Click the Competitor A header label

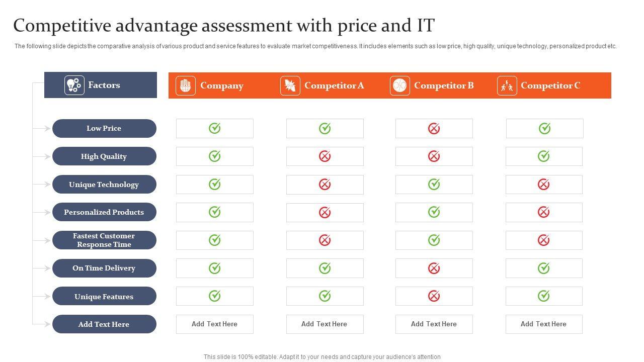pos(334,85)
